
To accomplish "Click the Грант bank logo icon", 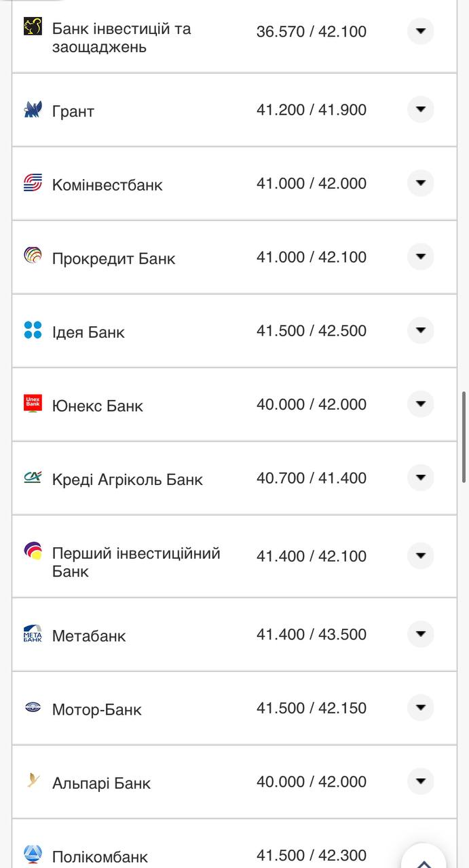I will point(33,109).
